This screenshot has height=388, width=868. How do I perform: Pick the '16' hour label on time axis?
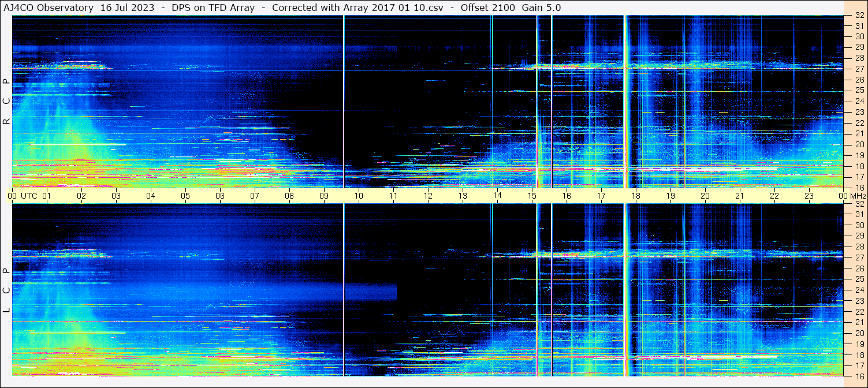tap(567, 196)
